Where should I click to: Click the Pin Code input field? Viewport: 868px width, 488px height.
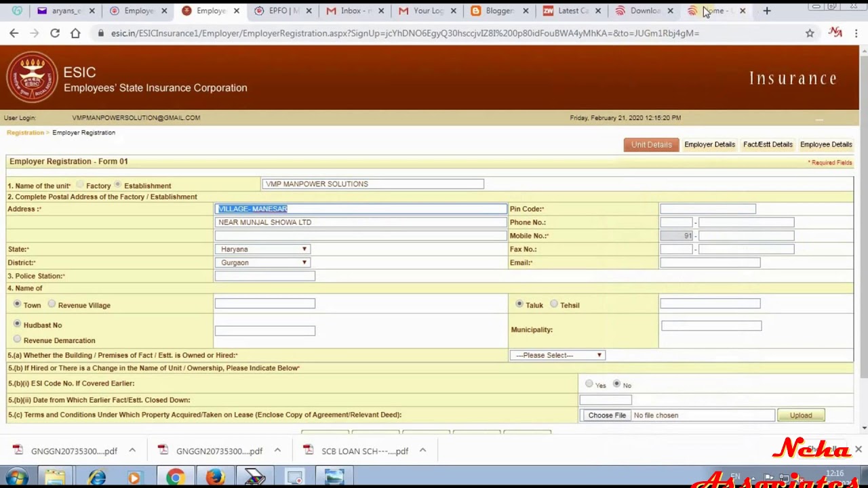(708, 209)
